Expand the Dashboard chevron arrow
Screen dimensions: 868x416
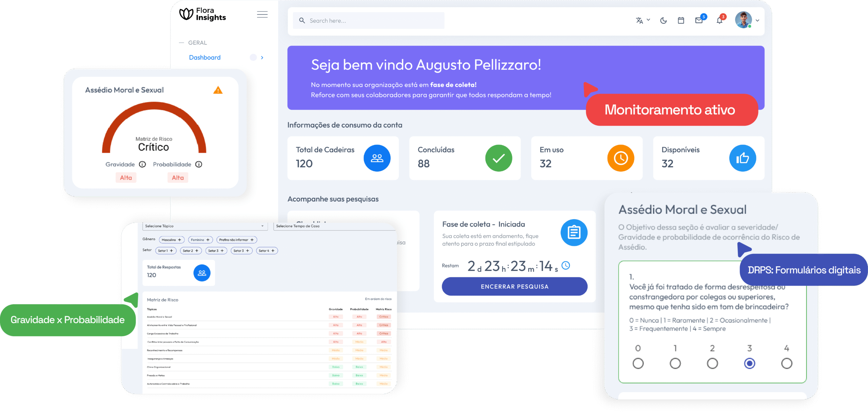(262, 58)
